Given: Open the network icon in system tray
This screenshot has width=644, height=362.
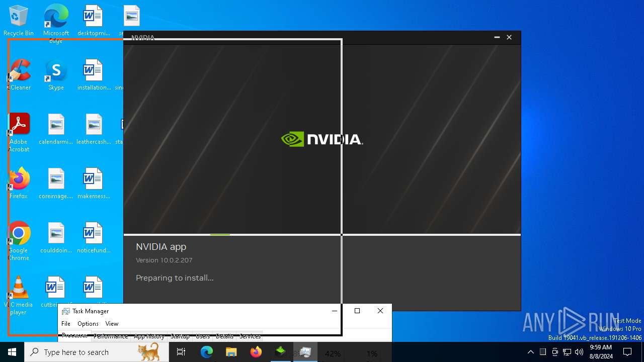Looking at the screenshot, I should click(x=567, y=352).
